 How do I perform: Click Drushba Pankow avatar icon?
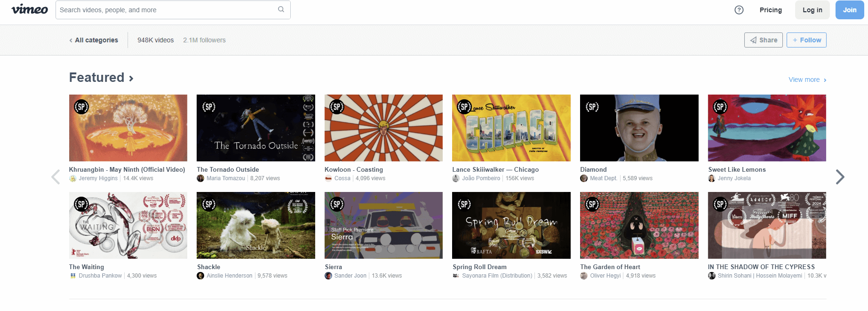coord(72,276)
